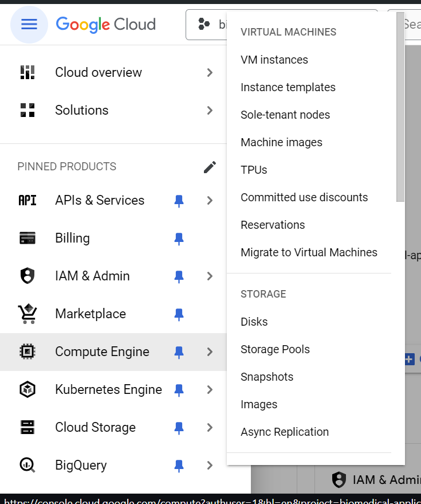Expand Kubernetes Engine submenu chevron
This screenshot has width=421, height=504.
(210, 389)
